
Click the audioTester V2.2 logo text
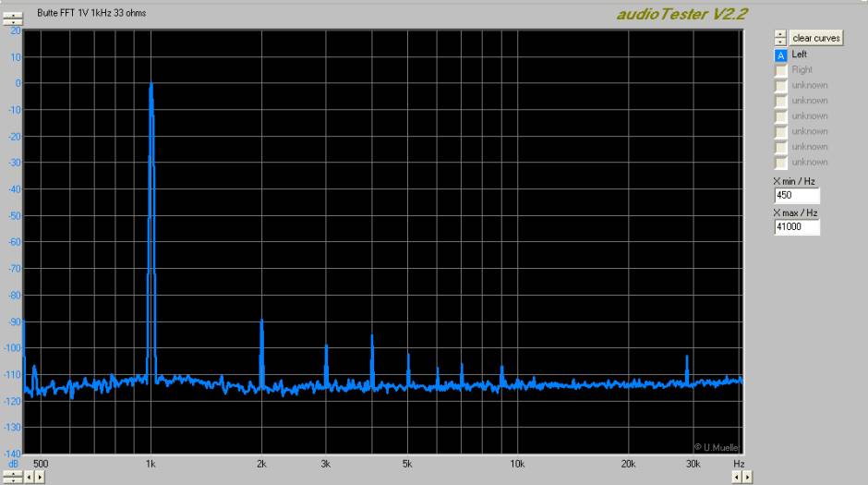[x=682, y=14]
